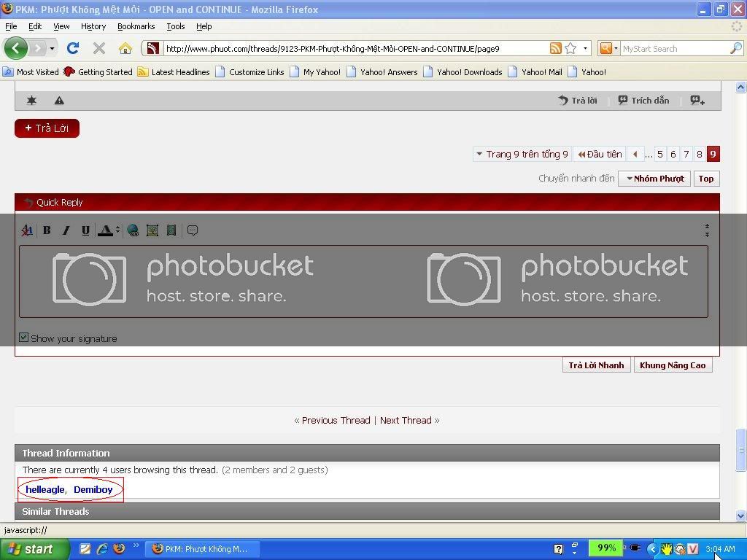Open the help question mark tray icon
The height and width of the screenshot is (560, 747).
tap(558, 548)
